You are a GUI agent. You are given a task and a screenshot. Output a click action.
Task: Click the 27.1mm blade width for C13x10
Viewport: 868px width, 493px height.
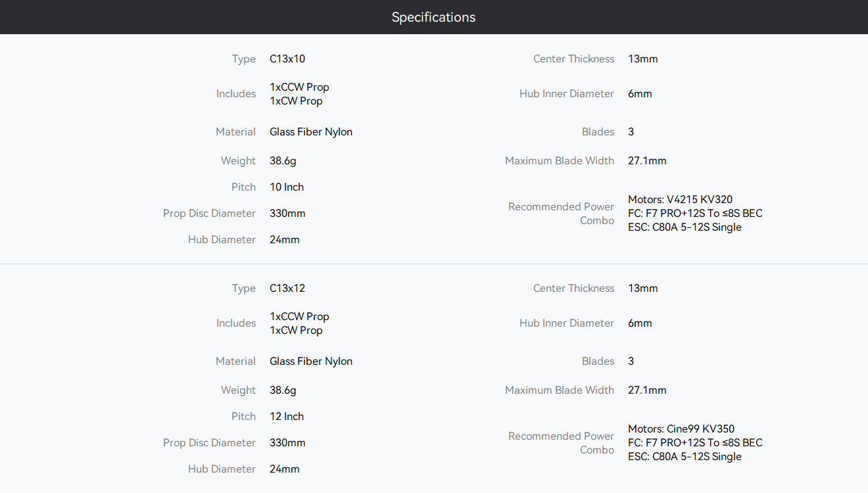pos(647,160)
